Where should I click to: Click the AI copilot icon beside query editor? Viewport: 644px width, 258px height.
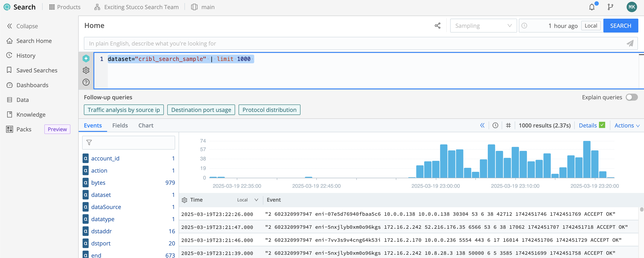pos(86,59)
